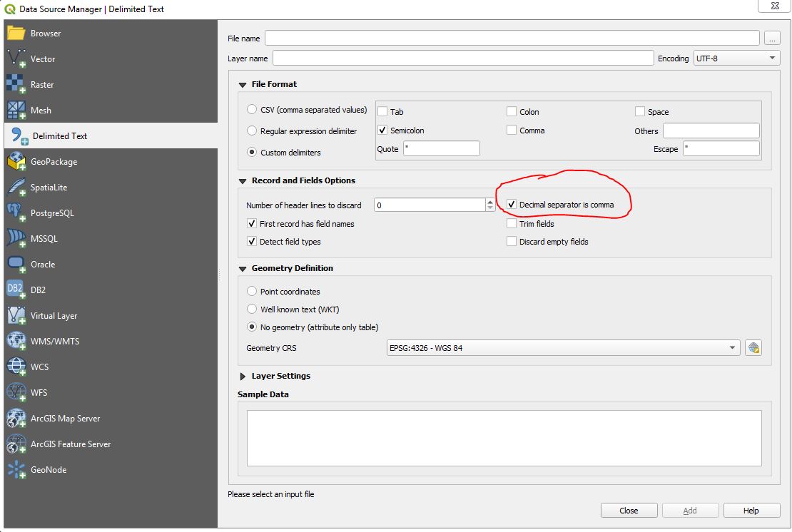Click the Quote character field

(x=442, y=148)
